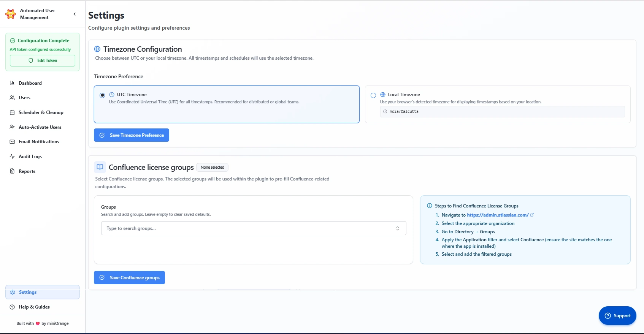Open the admin.atlassian.com link
Screen dimensions: 644x334
tap(498, 215)
